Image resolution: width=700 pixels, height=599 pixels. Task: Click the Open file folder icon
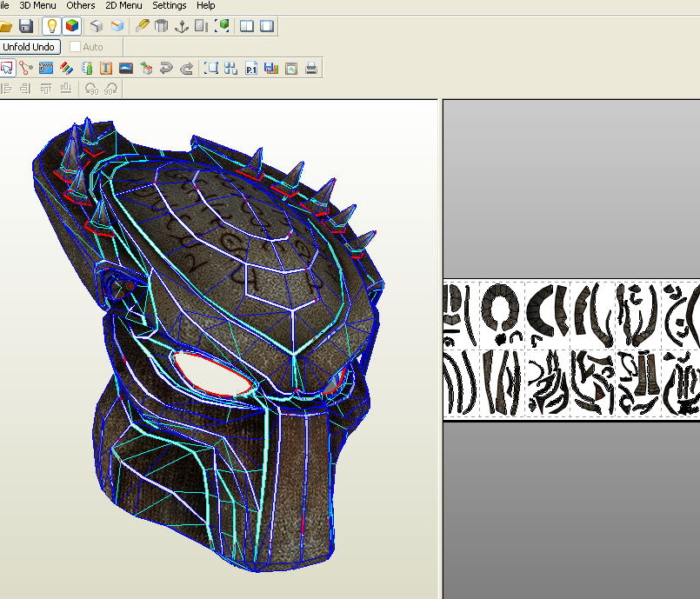click(5, 26)
